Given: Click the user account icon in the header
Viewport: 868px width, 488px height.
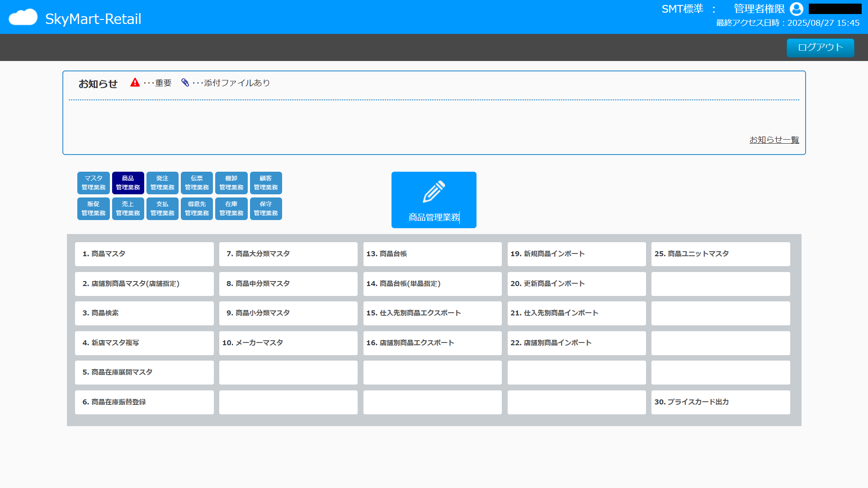Looking at the screenshot, I should 796,9.
